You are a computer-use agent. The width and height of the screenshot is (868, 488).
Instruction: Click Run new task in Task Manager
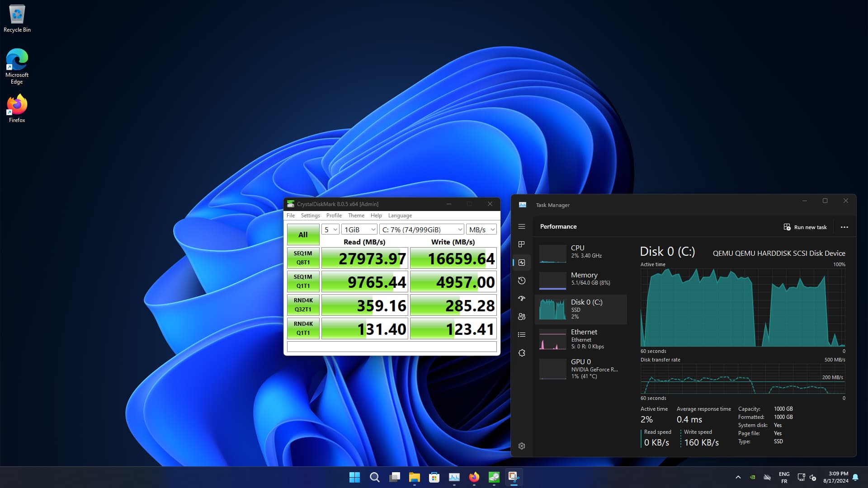(805, 227)
